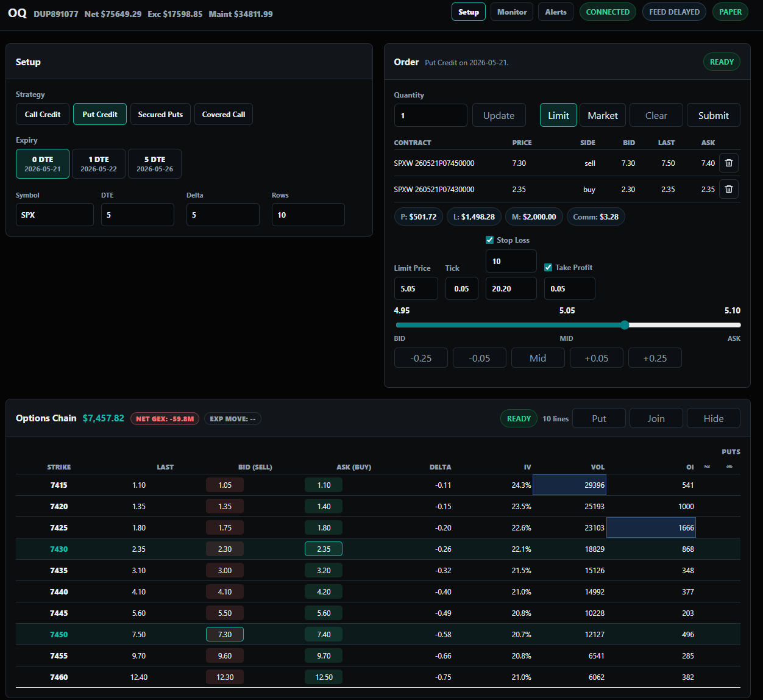This screenshot has width=763, height=700.
Task: Switch order type to Market
Action: (603, 115)
